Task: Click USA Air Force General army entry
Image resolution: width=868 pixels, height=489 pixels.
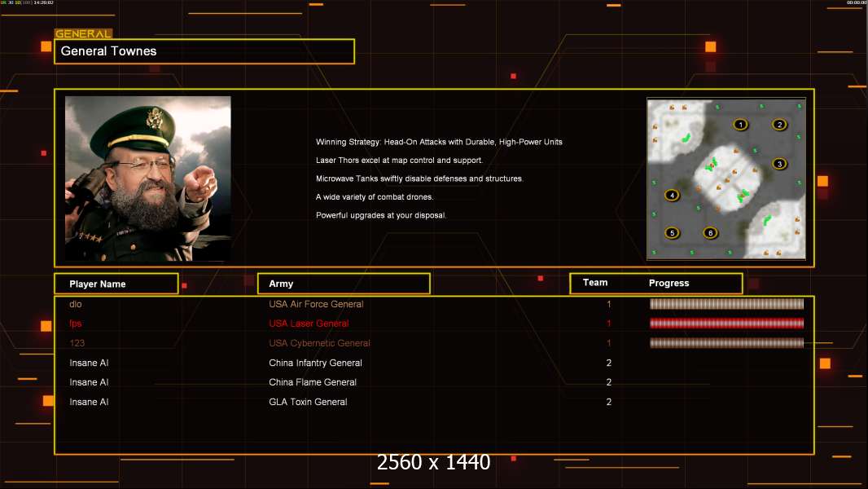Action: coord(316,304)
